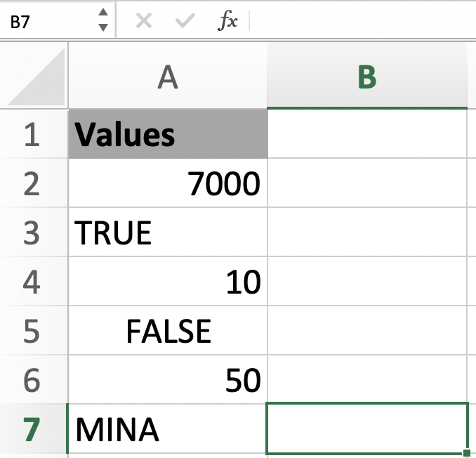This screenshot has height=458, width=476.
Task: Open Insert Function via fx icon
Action: 227,21
